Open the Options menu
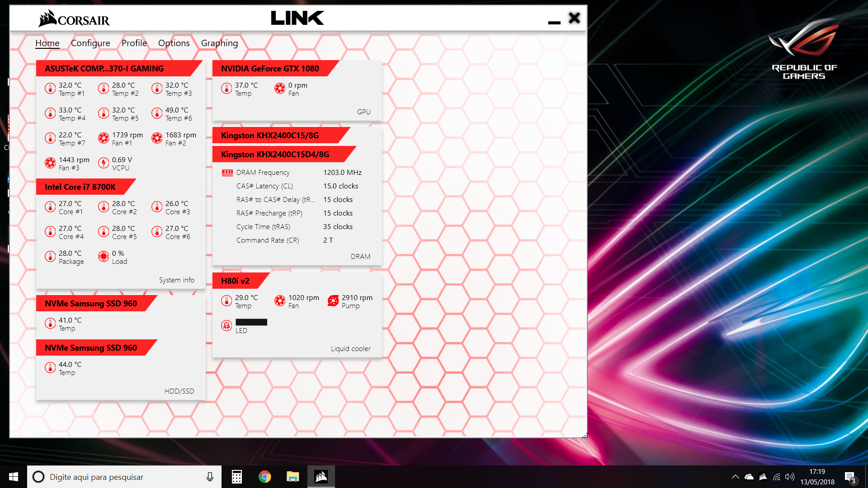 (174, 43)
